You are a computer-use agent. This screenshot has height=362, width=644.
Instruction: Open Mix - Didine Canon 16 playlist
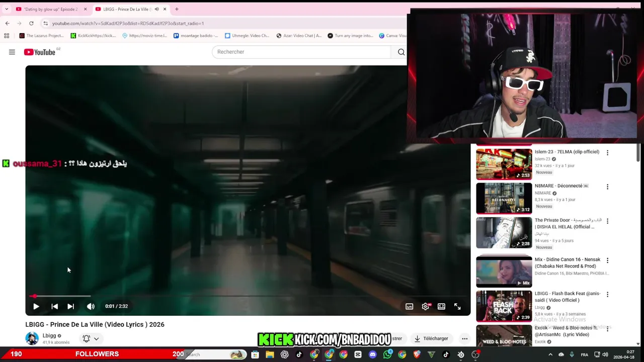tap(504, 271)
